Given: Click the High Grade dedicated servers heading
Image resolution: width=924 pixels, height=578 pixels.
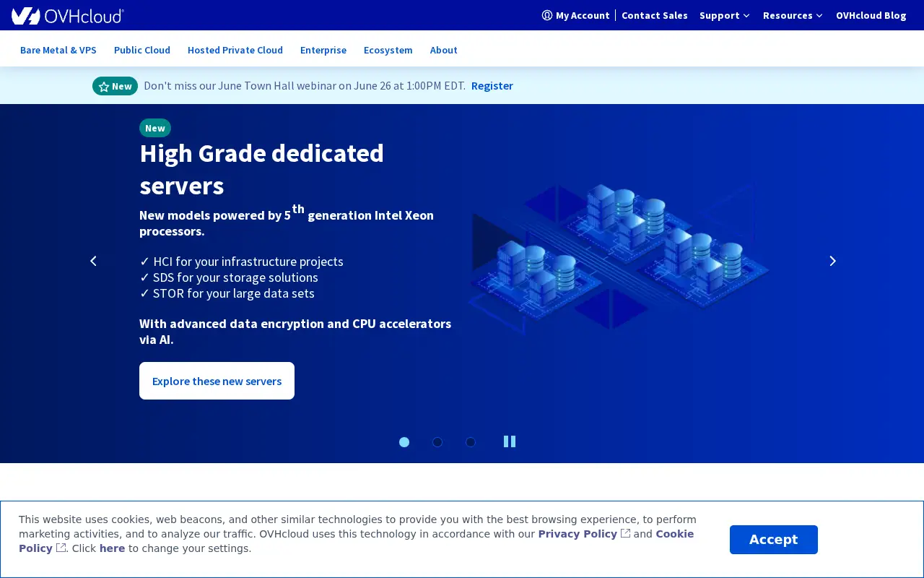Looking at the screenshot, I should [261, 169].
